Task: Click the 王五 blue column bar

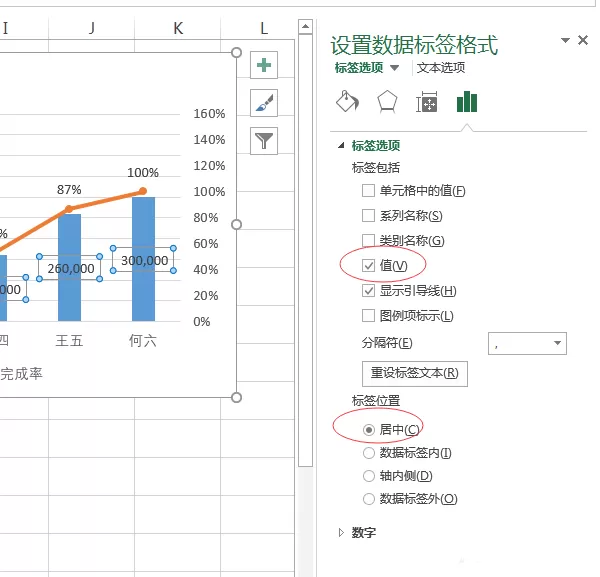Action: [69, 267]
